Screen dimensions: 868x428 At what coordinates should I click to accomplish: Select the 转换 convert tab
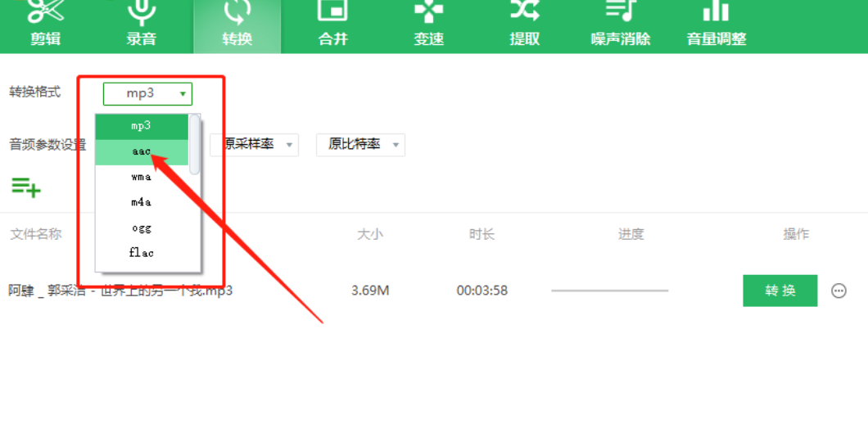[237, 26]
